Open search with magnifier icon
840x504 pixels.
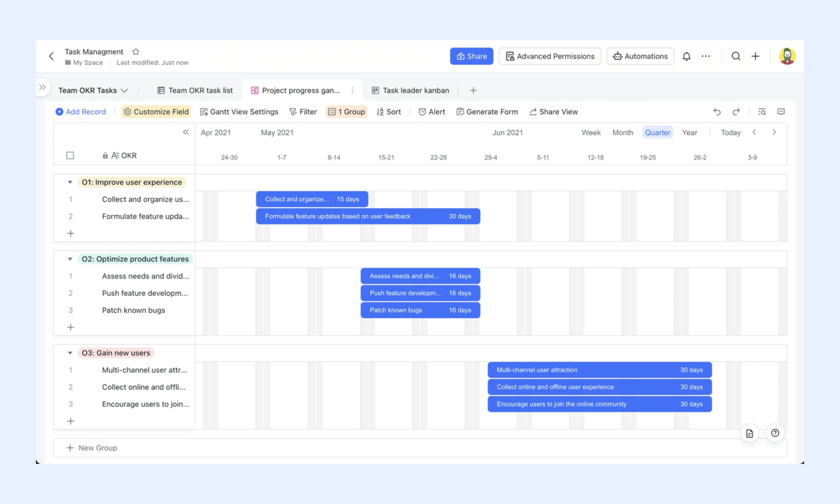tap(736, 56)
